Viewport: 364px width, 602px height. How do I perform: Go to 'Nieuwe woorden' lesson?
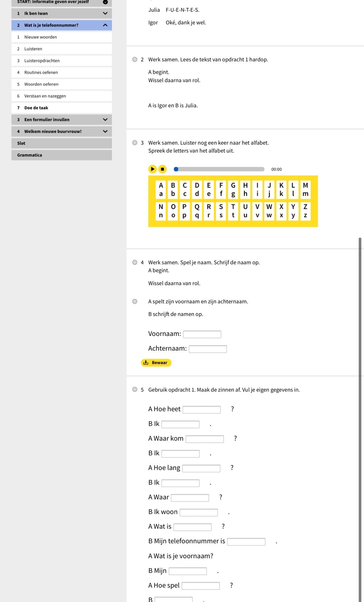point(41,37)
